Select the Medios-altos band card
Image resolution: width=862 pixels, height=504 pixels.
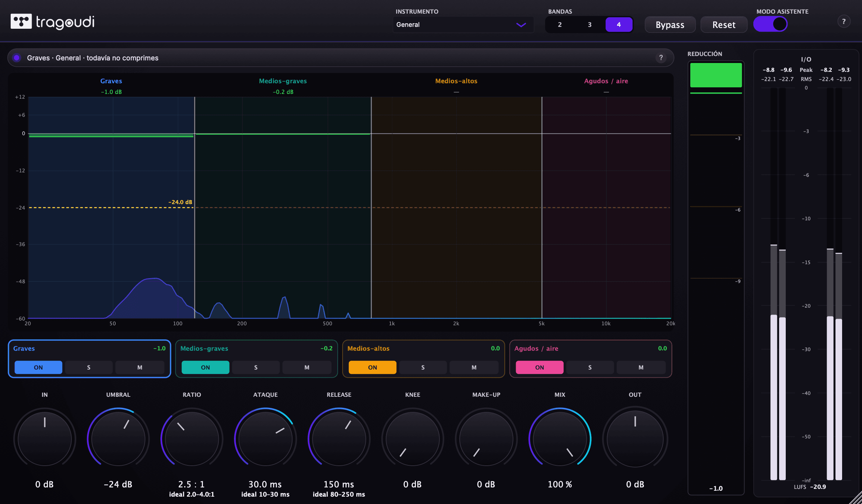click(423, 358)
